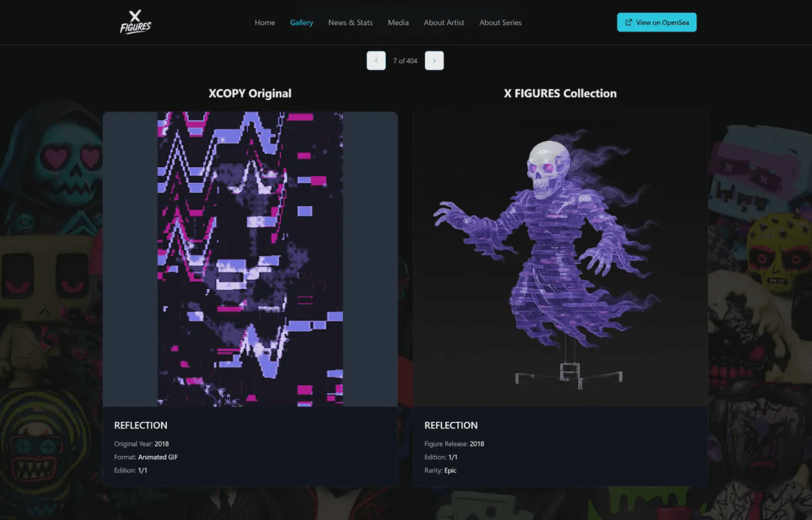Image resolution: width=812 pixels, height=520 pixels.
Task: Click external link icon in OpenSea button
Action: click(629, 23)
